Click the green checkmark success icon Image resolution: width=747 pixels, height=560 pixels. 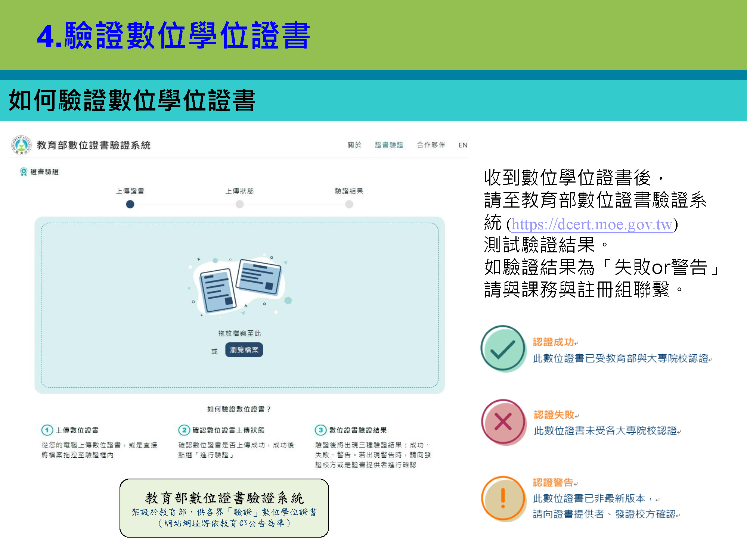(503, 348)
